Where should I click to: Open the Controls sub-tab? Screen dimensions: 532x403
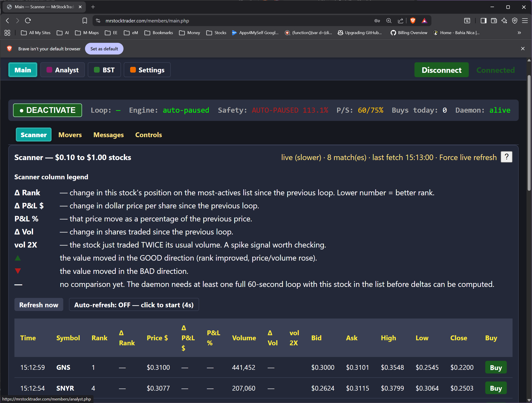[149, 135]
